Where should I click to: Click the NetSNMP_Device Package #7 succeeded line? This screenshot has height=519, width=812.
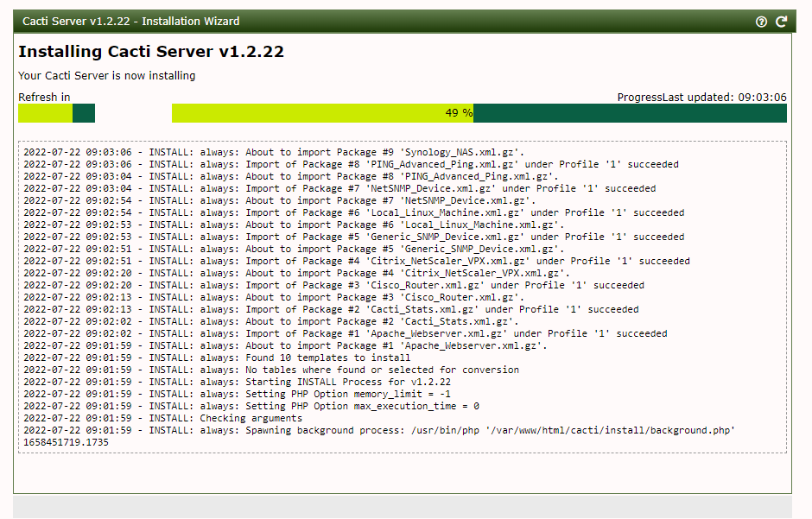pos(339,188)
